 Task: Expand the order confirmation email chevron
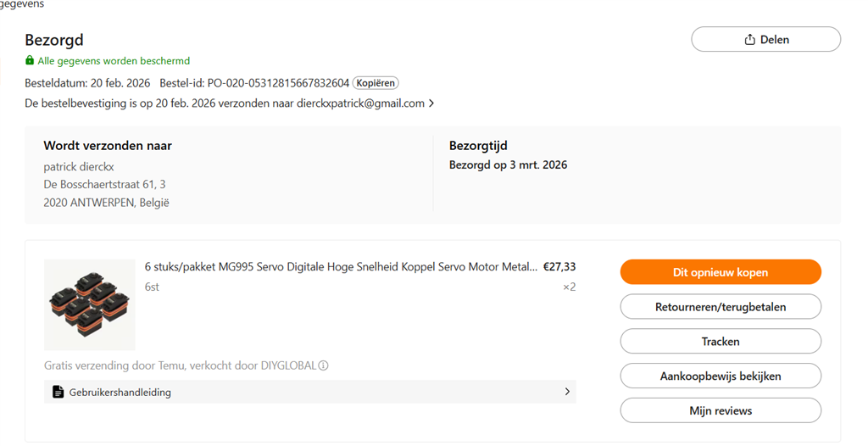tap(431, 103)
